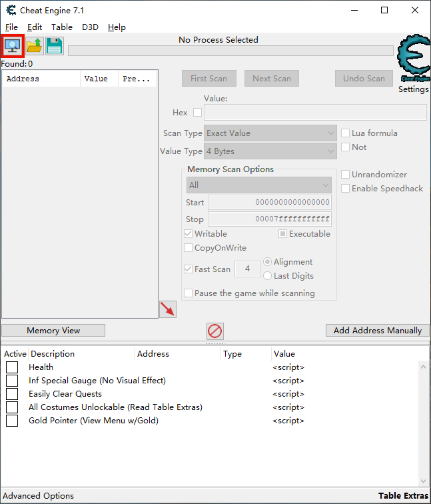Open the Value Type dropdown
Screen dimensions: 431x504
pos(270,151)
